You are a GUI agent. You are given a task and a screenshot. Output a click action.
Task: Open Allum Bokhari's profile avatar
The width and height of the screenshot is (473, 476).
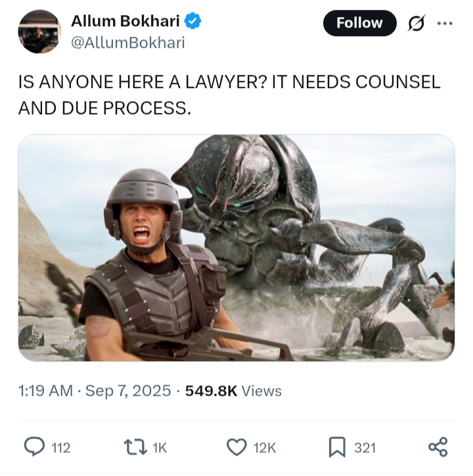(x=39, y=32)
